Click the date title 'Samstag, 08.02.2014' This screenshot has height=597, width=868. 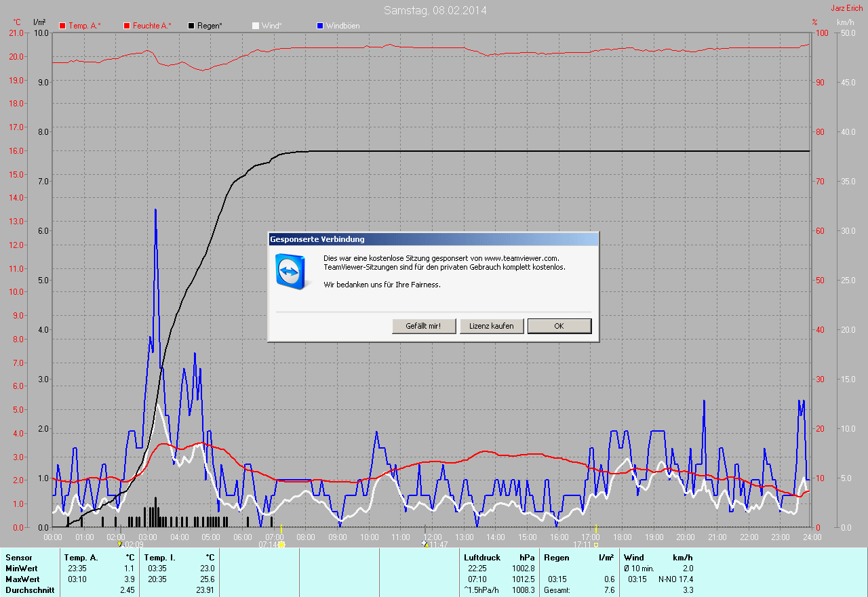(x=435, y=10)
